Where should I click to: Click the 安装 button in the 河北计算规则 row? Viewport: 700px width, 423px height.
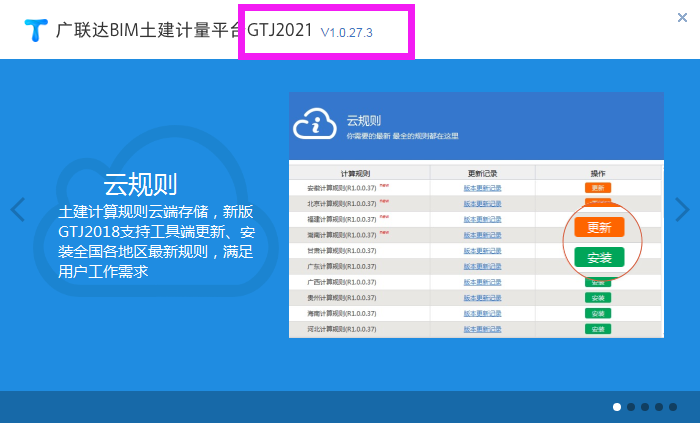(x=598, y=329)
